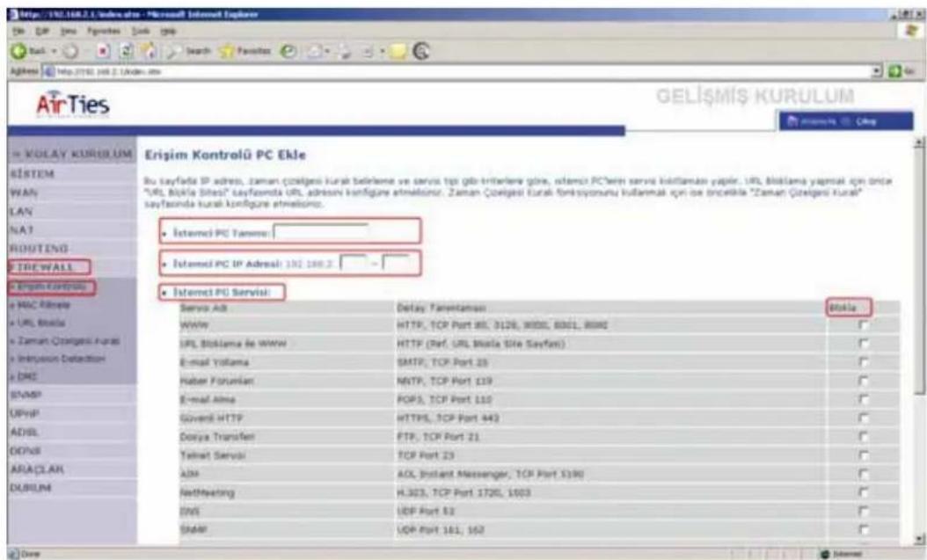Click the page vertical scrollbar
Screen dimensions: 927x560
[x=918, y=343]
